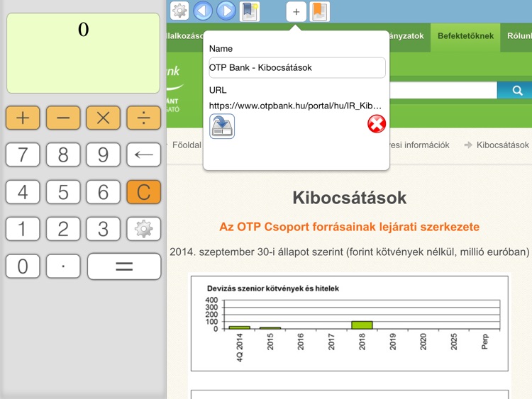Open orange bookmark book icon
Image resolution: width=532 pixels, height=399 pixels.
point(320,11)
